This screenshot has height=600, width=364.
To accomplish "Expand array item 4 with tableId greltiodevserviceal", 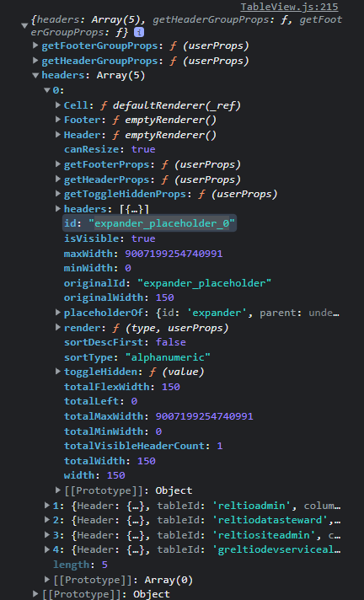I will [x=47, y=549].
